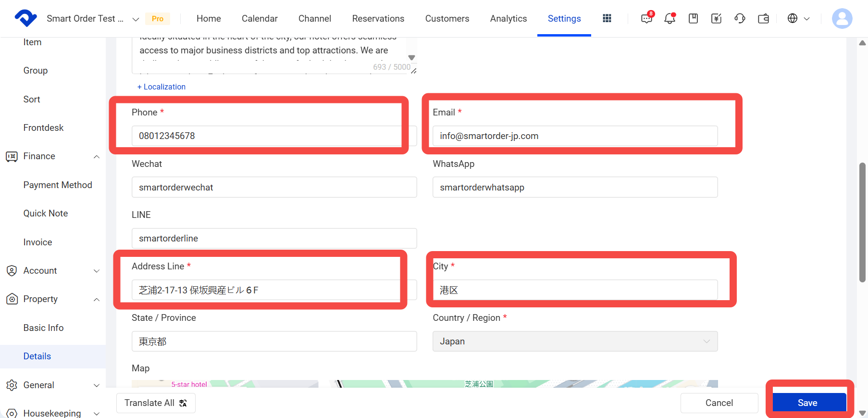Open the property switcher next to Smart Order Test
This screenshot has width=868, height=418.
point(136,19)
